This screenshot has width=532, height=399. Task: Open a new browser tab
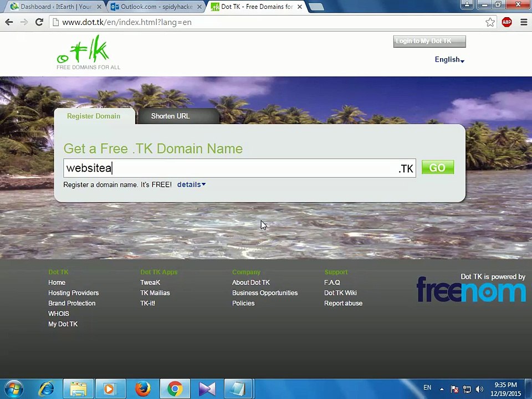coord(316,7)
